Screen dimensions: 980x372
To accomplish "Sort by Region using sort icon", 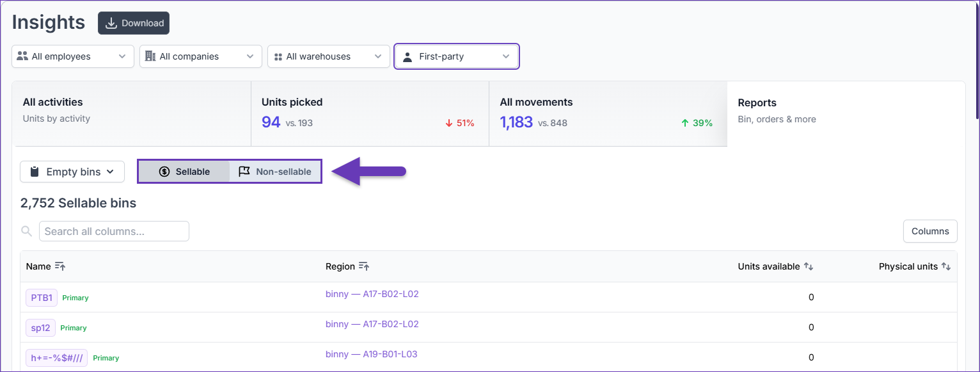I will click(x=364, y=266).
